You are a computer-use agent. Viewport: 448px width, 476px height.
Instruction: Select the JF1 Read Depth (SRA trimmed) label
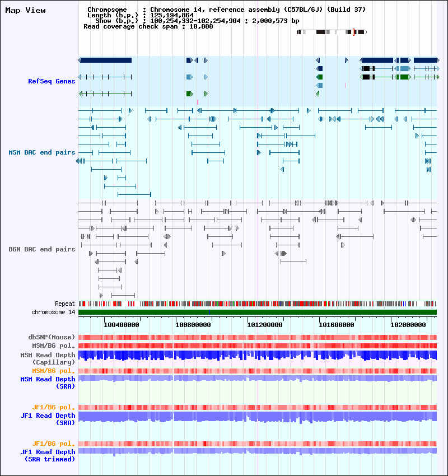[48, 455]
